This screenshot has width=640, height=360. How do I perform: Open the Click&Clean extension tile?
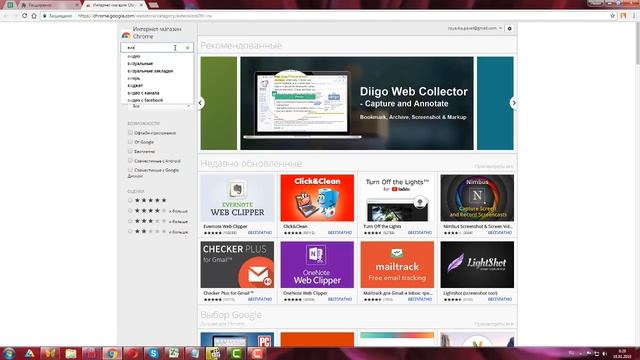point(317,204)
